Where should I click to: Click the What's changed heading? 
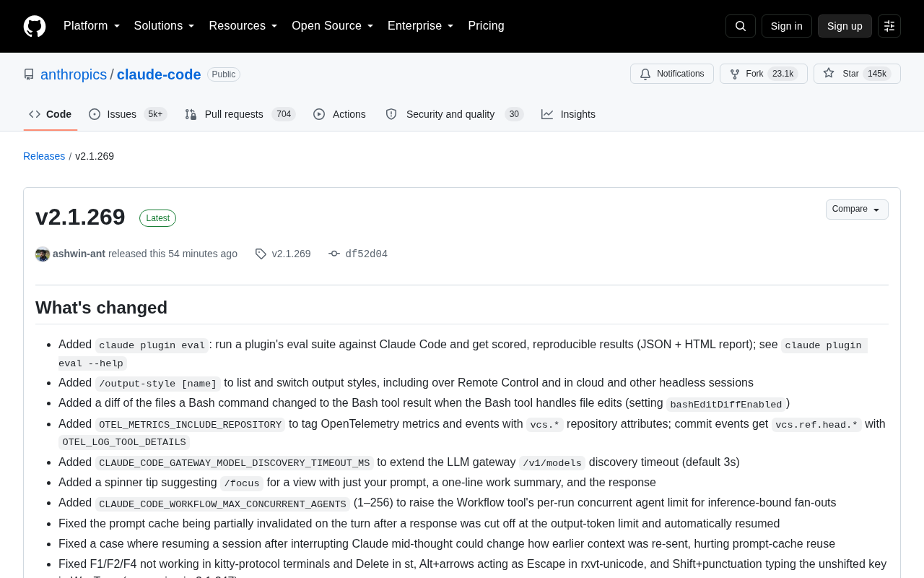point(101,308)
